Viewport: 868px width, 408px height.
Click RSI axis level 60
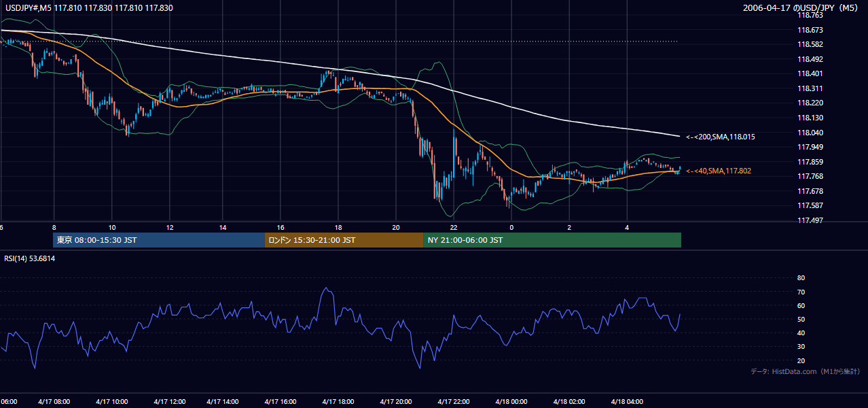coord(801,305)
